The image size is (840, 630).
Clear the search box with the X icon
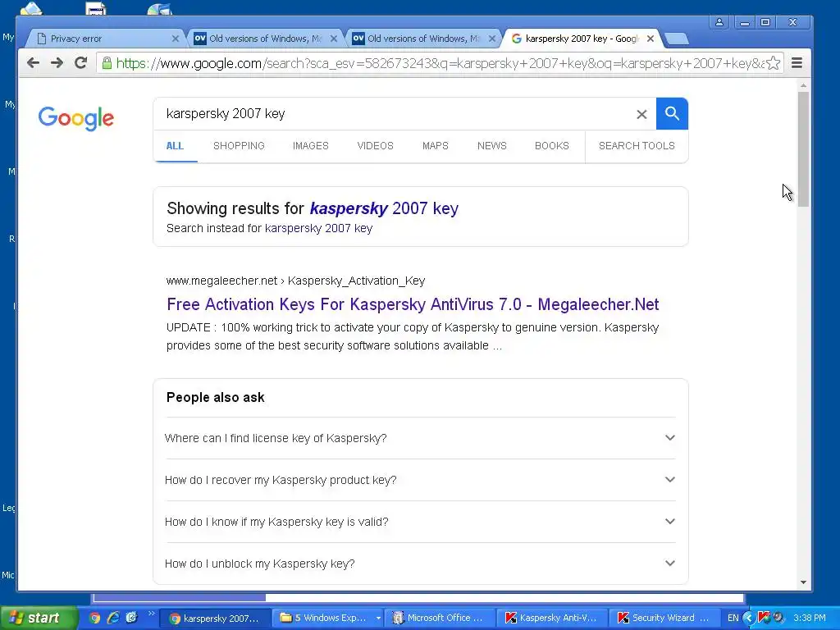[641, 114]
